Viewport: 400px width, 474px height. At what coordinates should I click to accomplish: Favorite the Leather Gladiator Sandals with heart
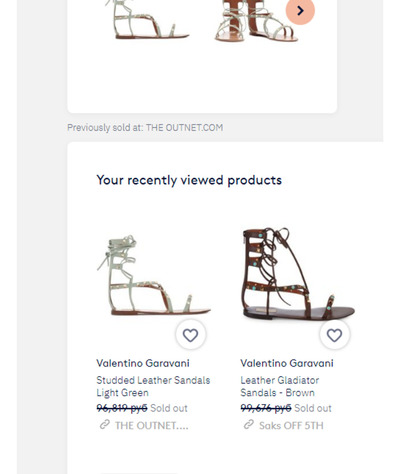[335, 335]
